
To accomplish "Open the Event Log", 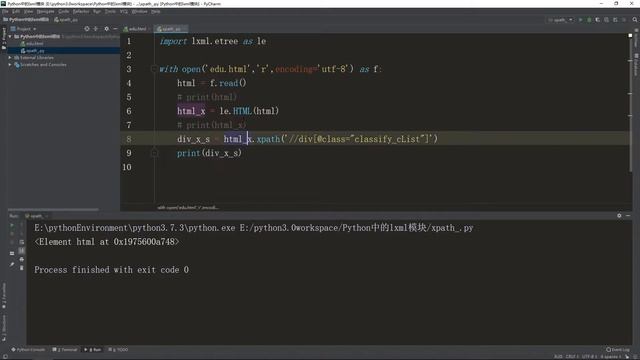I will click(x=618, y=350).
